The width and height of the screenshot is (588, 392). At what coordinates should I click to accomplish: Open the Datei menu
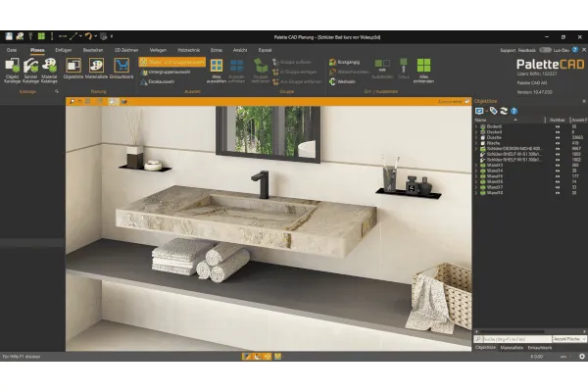pos(12,50)
